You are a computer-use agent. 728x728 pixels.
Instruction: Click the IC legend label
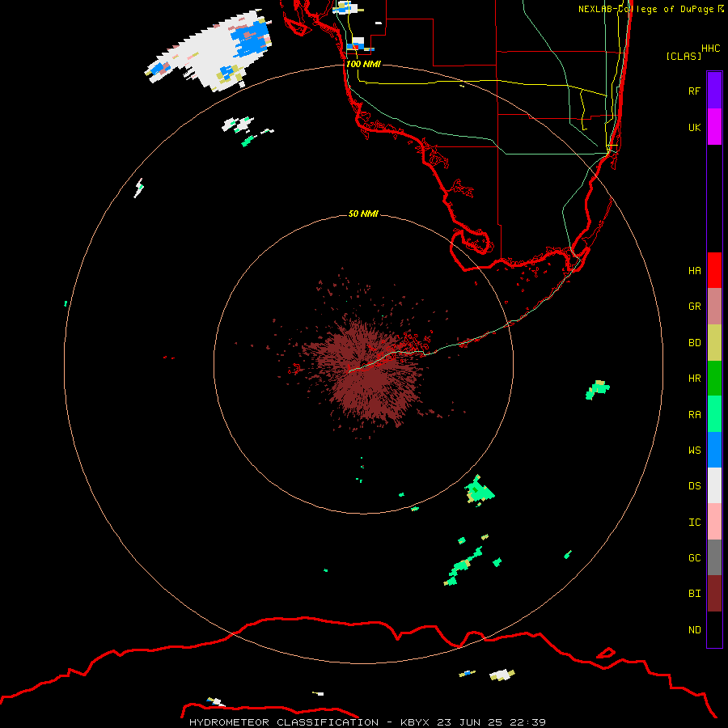pos(694,523)
